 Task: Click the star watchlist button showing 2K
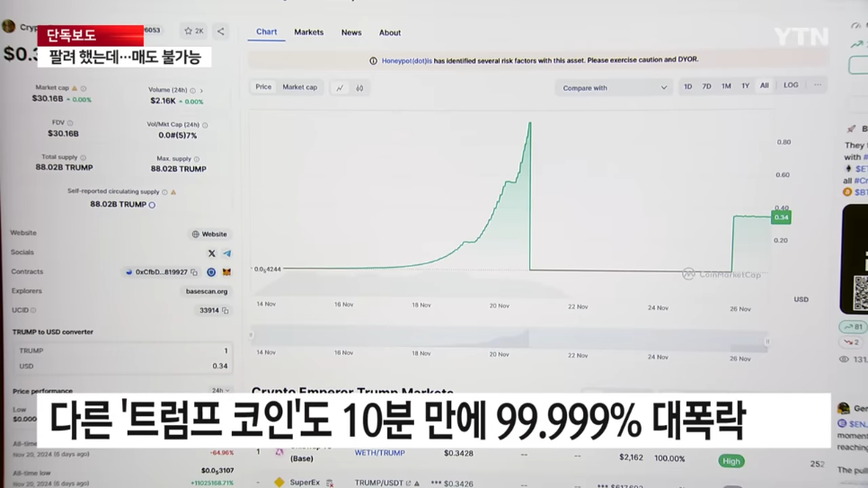(193, 31)
